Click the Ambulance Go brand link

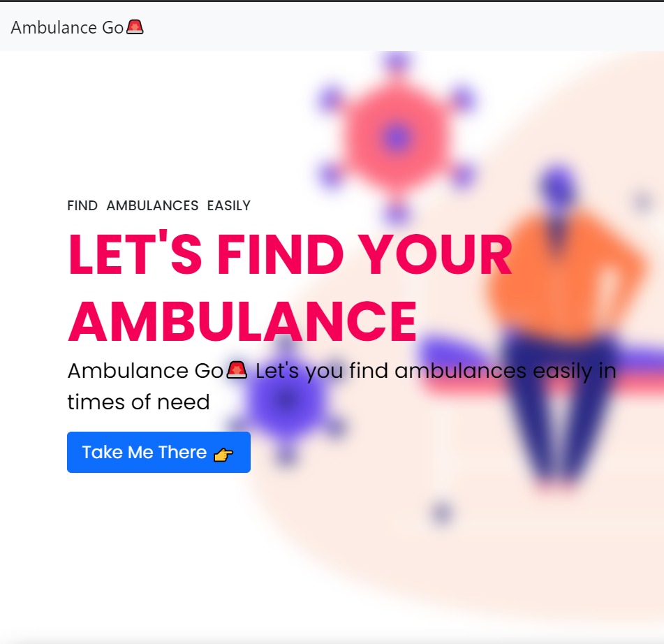(x=77, y=27)
